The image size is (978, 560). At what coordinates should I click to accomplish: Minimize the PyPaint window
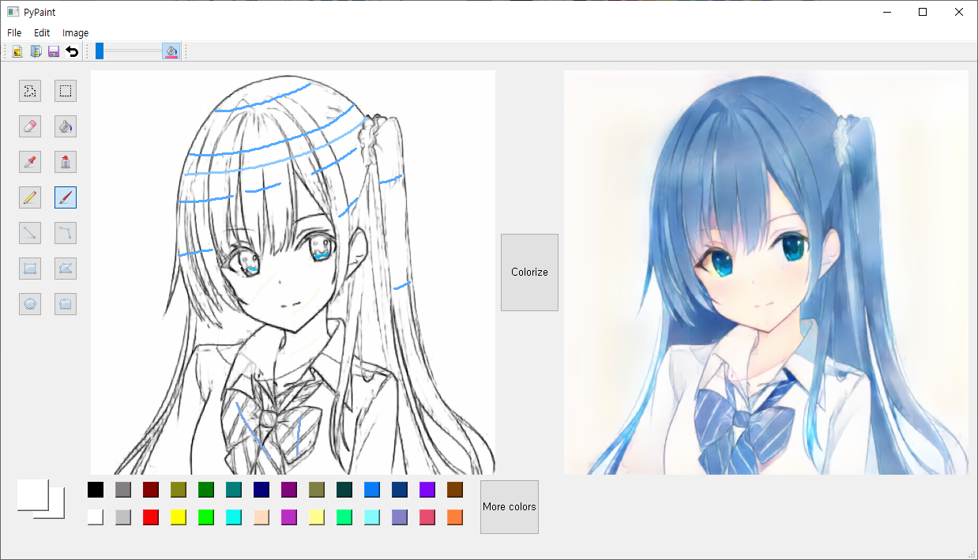(886, 12)
